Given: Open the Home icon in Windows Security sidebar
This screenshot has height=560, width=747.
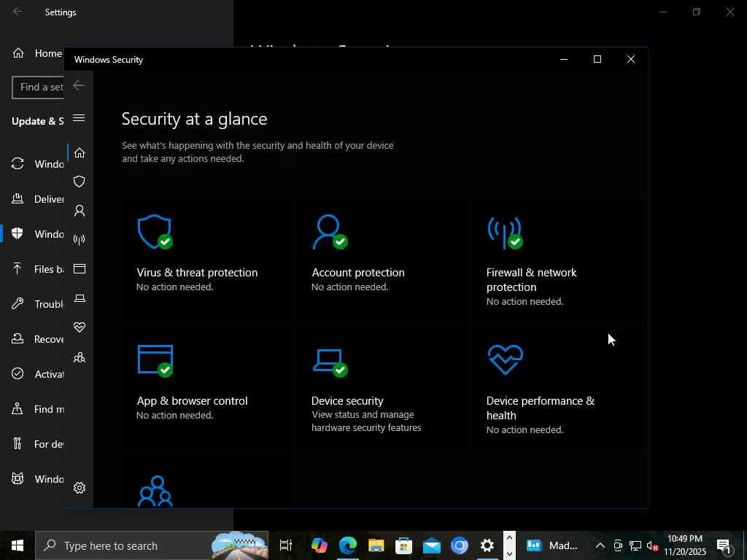Looking at the screenshot, I should [x=80, y=153].
